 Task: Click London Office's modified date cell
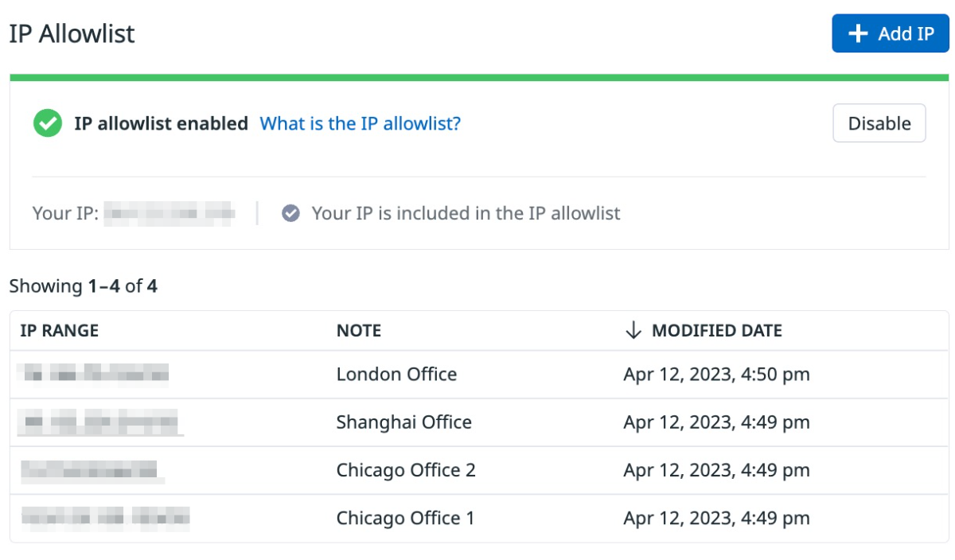click(716, 375)
